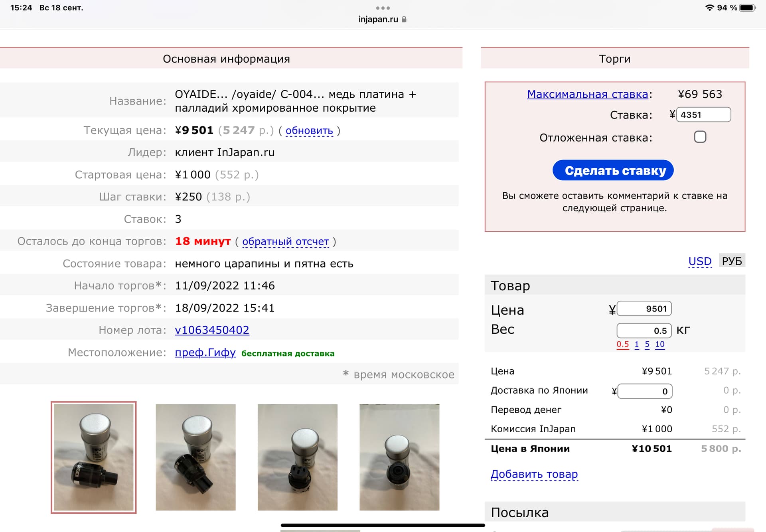
Task: Open the second product photo thumbnail
Action: point(195,457)
